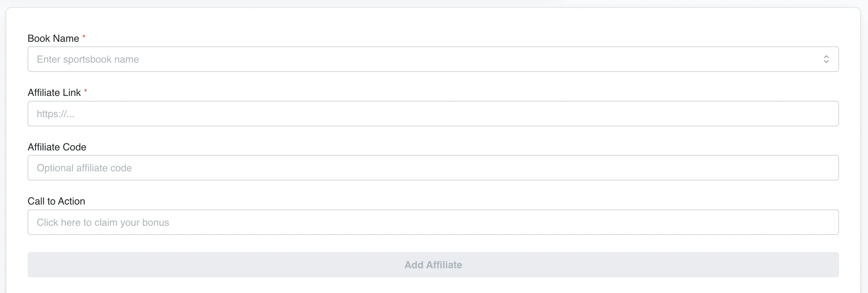Click into the Affiliate Code field
Screen dimensions: 868x293
click(x=433, y=168)
